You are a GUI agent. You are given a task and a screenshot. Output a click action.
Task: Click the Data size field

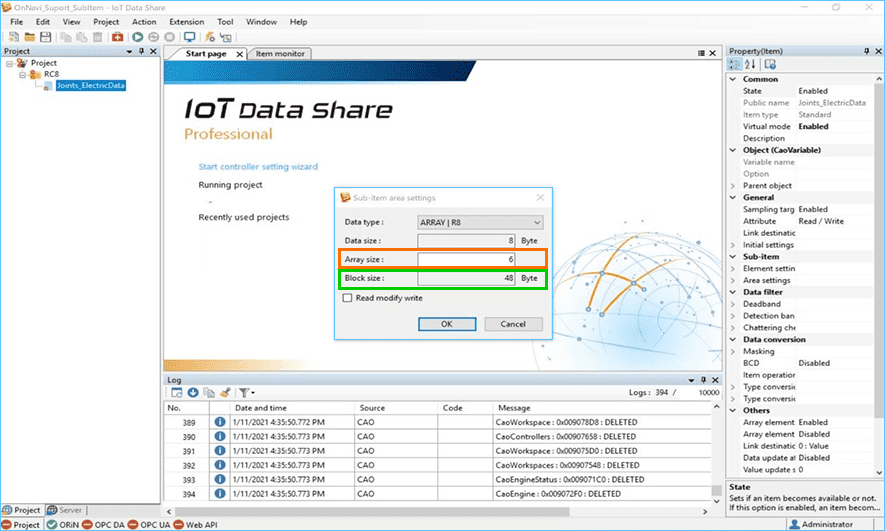tap(466, 241)
